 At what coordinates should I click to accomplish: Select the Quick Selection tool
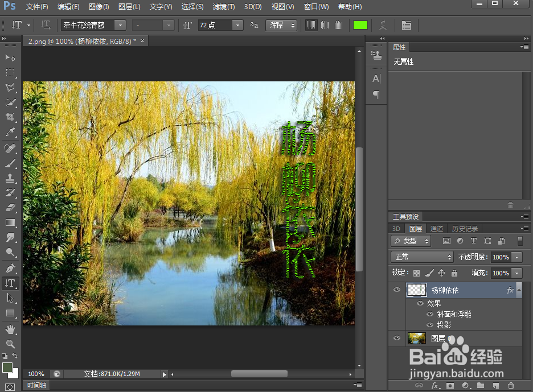pos(10,102)
